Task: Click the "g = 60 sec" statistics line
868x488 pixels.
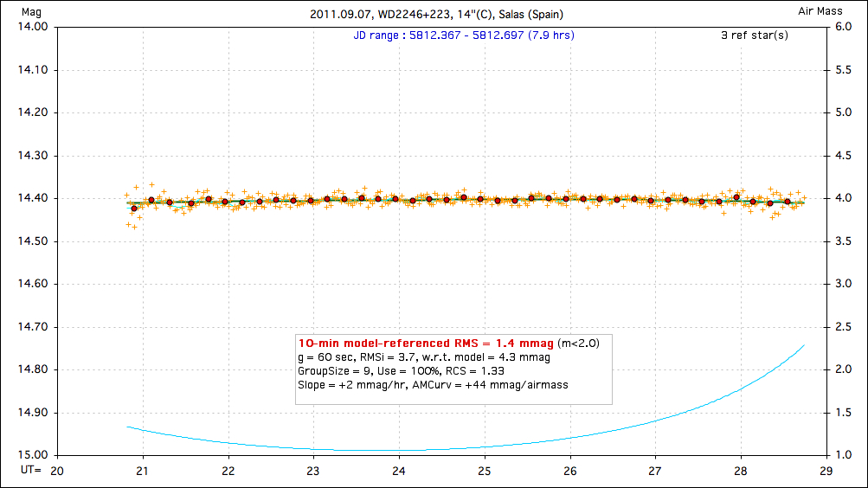Action: (x=424, y=356)
